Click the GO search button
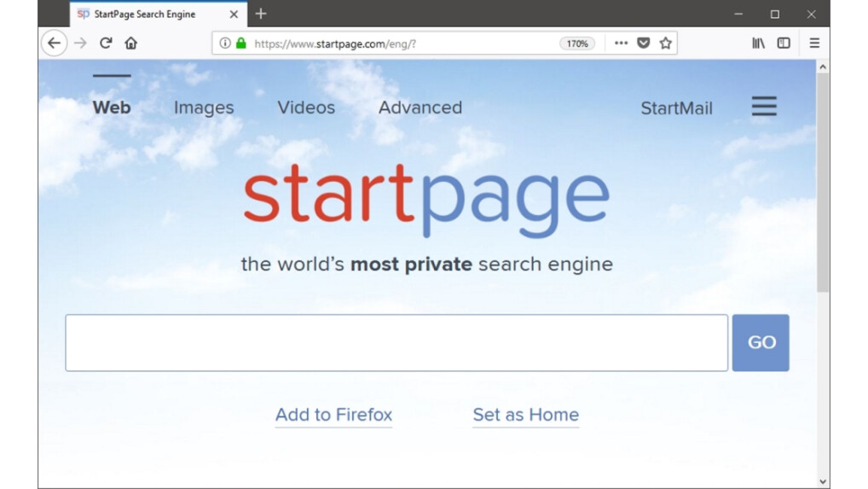 pyautogui.click(x=761, y=343)
